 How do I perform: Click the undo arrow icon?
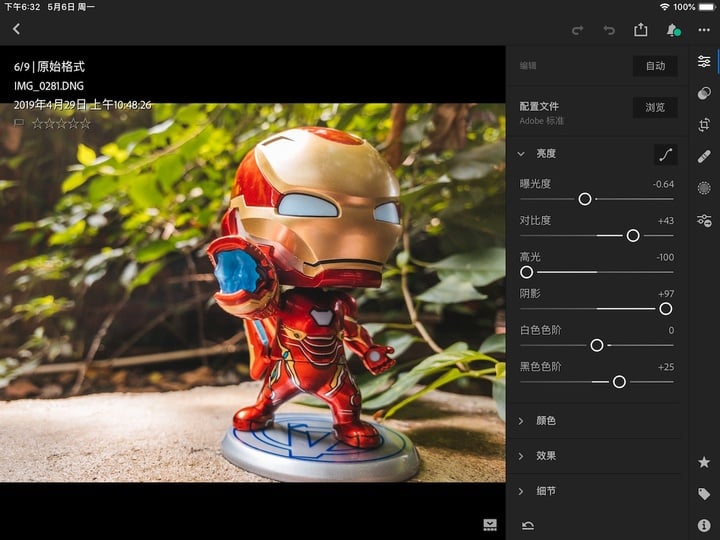coord(609,30)
